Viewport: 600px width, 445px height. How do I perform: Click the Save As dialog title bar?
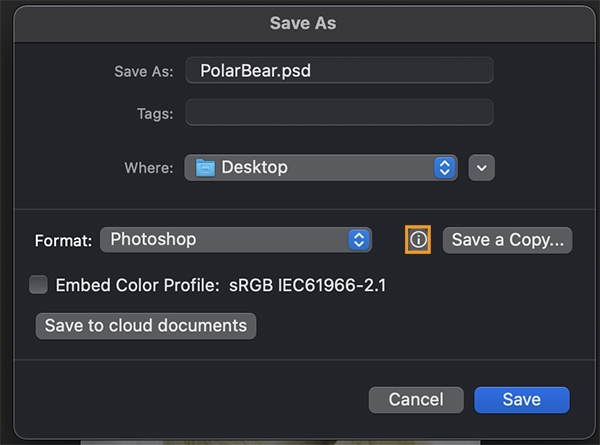click(x=300, y=22)
